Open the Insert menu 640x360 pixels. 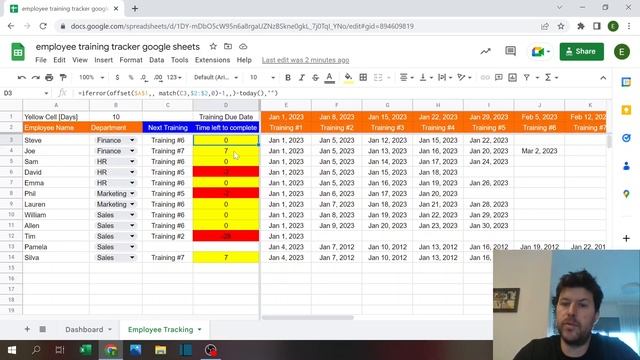pyautogui.click(x=103, y=60)
